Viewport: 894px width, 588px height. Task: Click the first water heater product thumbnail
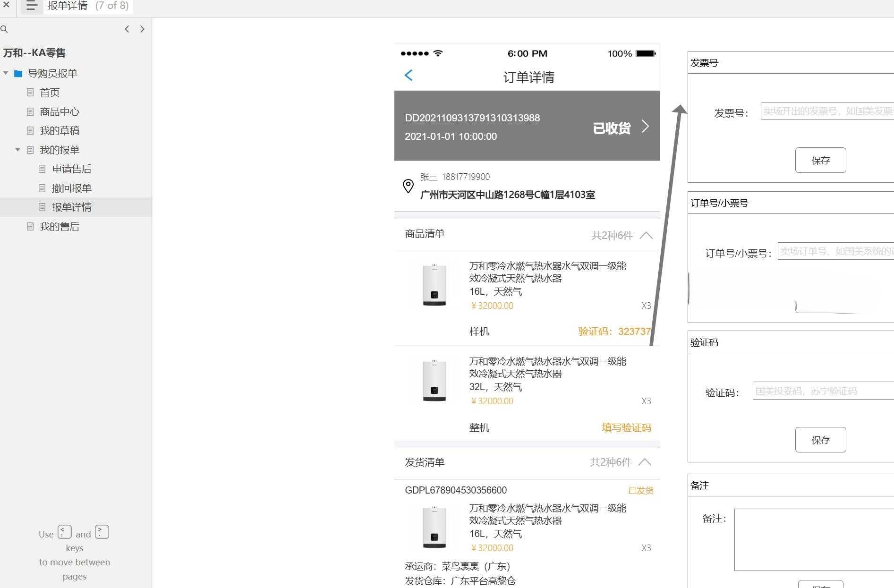click(x=434, y=285)
